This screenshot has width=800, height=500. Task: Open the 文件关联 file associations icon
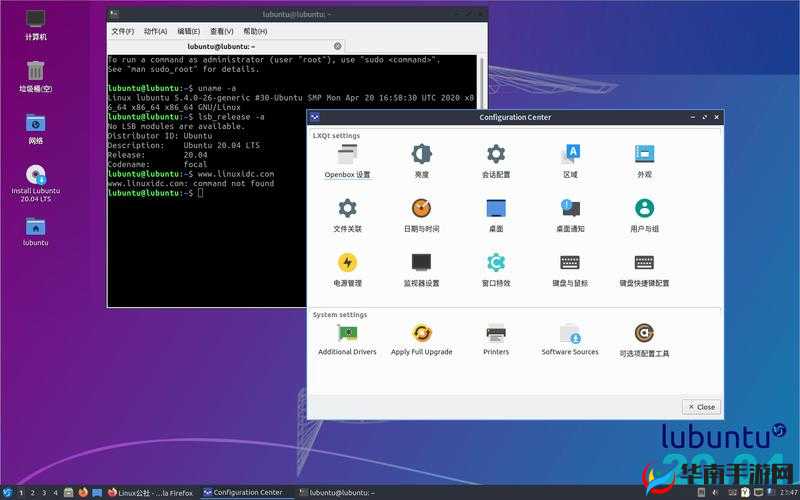(347, 215)
